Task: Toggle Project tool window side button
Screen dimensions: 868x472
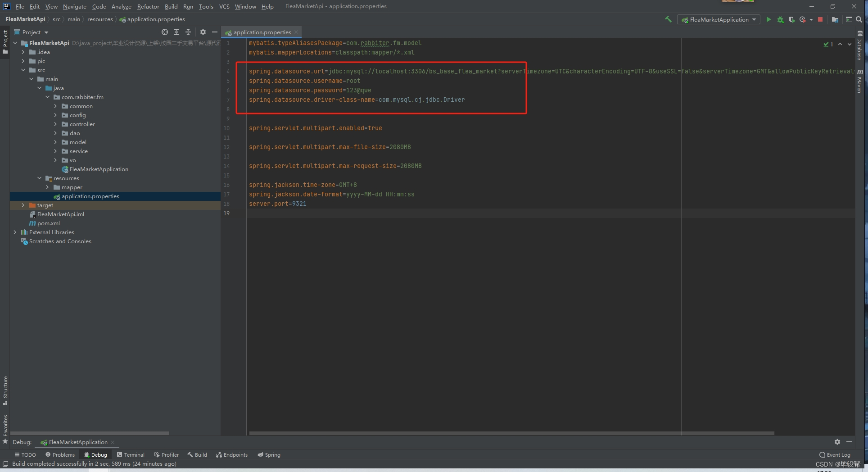Action: click(x=5, y=41)
